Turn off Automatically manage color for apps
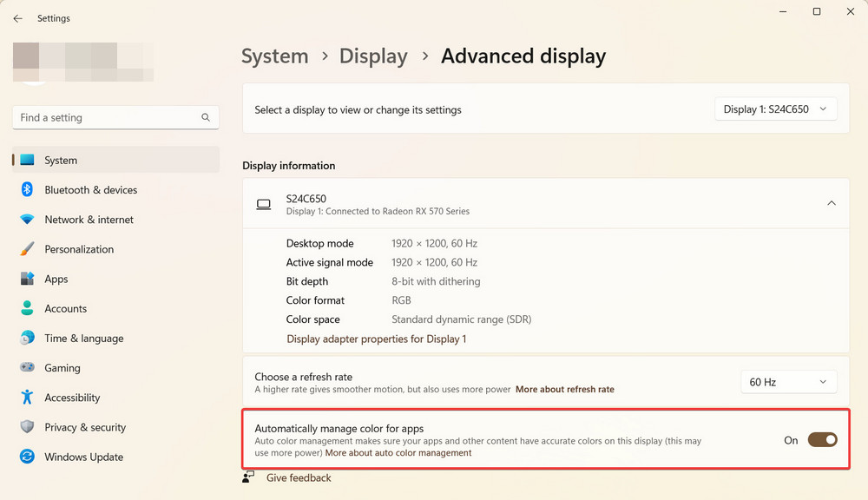The width and height of the screenshot is (868, 500). coord(822,440)
